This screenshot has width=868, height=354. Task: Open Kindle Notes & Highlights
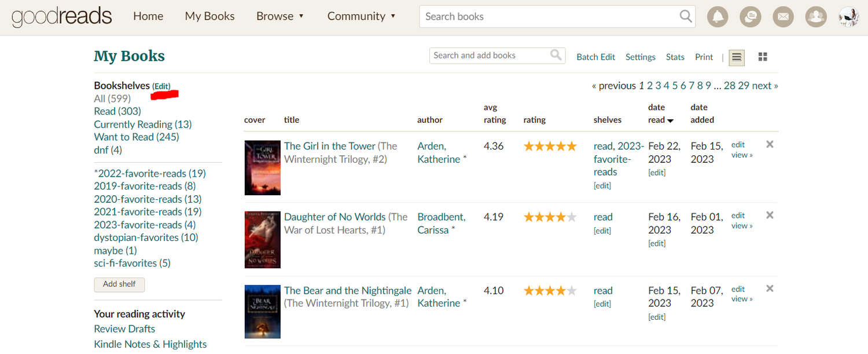[150, 344]
